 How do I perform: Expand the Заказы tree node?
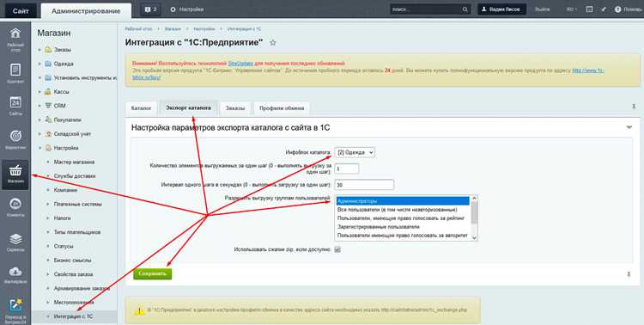pos(39,50)
